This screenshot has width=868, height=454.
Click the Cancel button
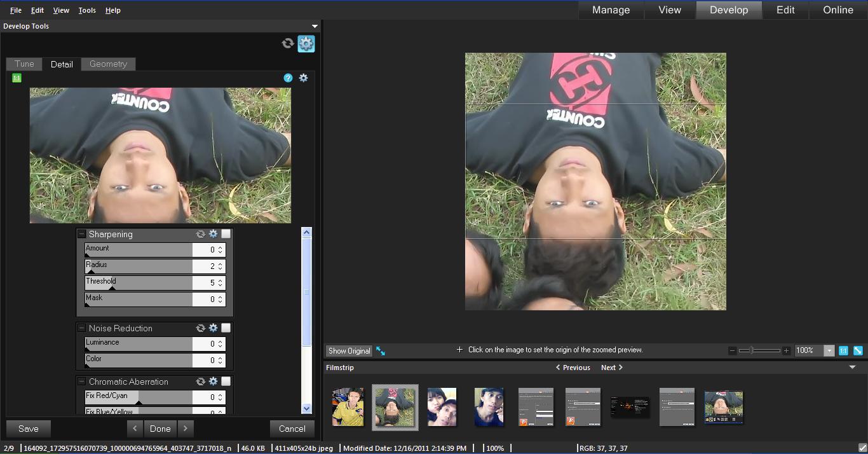coord(292,429)
